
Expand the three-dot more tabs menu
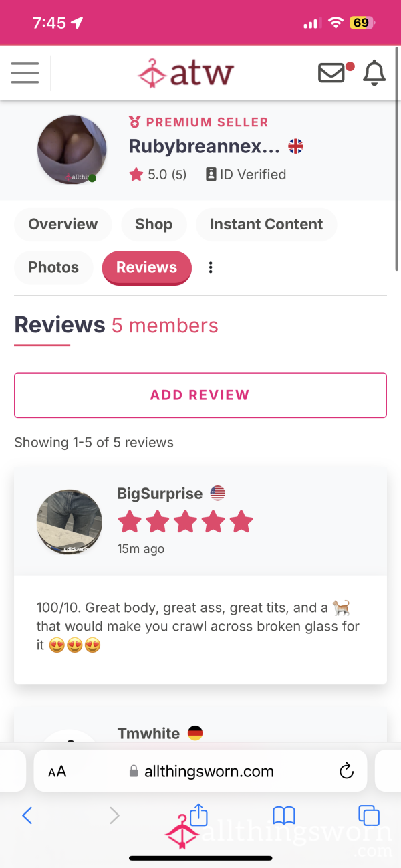[x=211, y=267]
